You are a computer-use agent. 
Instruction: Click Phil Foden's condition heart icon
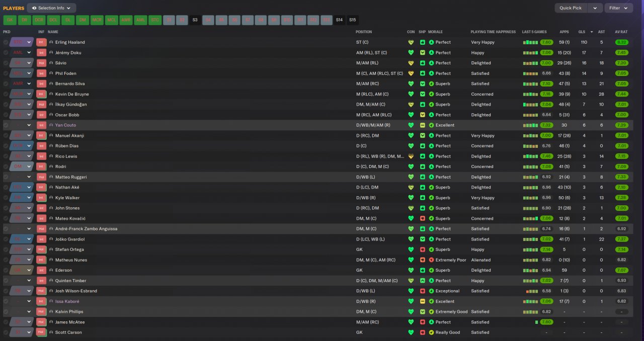coord(411,73)
